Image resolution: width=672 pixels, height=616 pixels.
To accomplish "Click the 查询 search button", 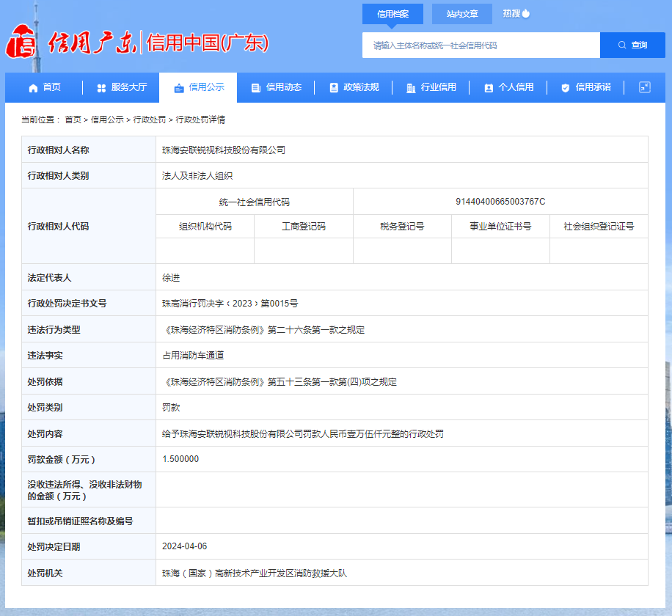I will click(632, 45).
